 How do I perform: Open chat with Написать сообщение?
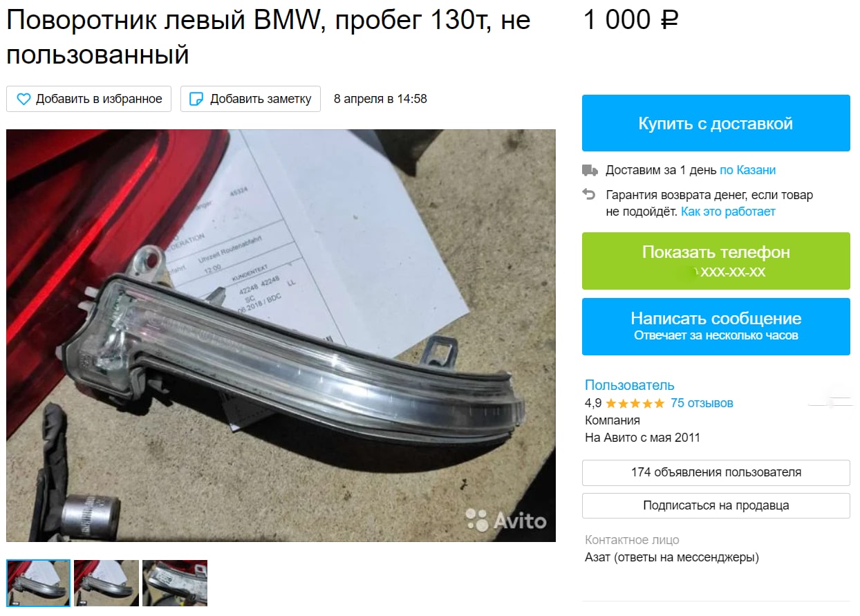716,326
